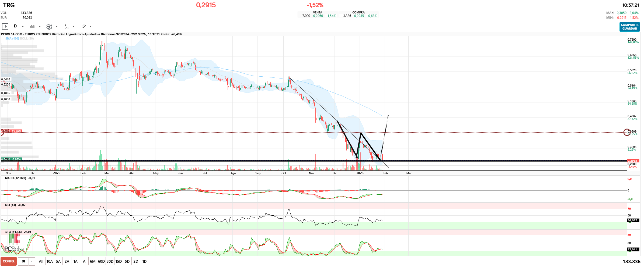Open the chart settings gear icon
Viewport: 644px width, 267px height.
pos(49,26)
